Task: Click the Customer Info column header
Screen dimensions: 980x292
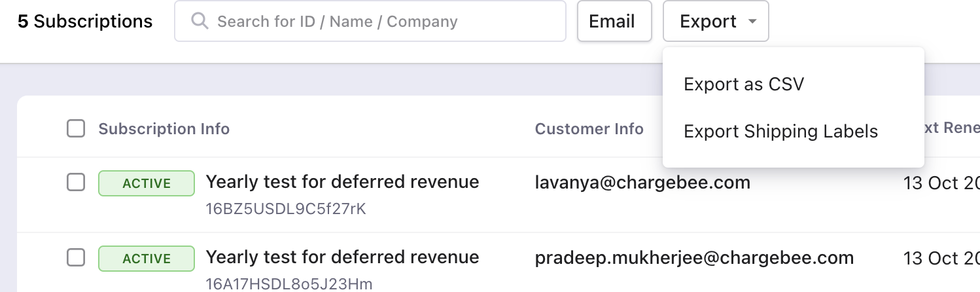Action: pyautogui.click(x=589, y=129)
